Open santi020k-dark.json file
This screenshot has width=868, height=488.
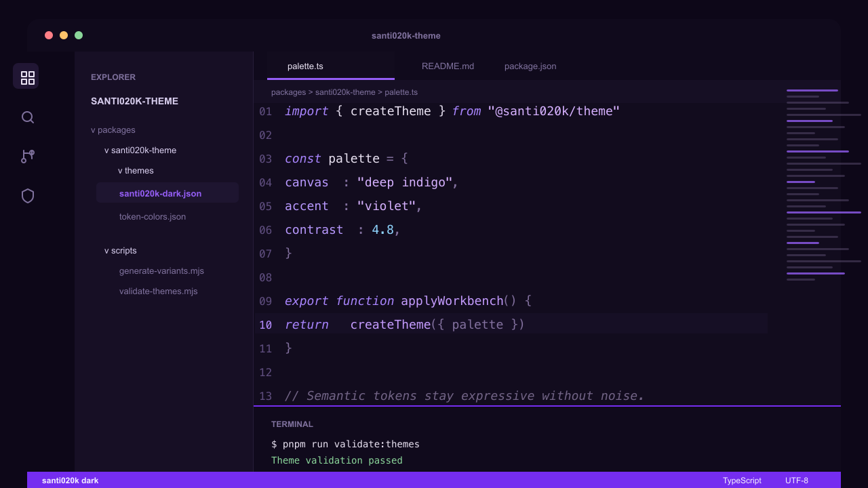tap(167, 193)
